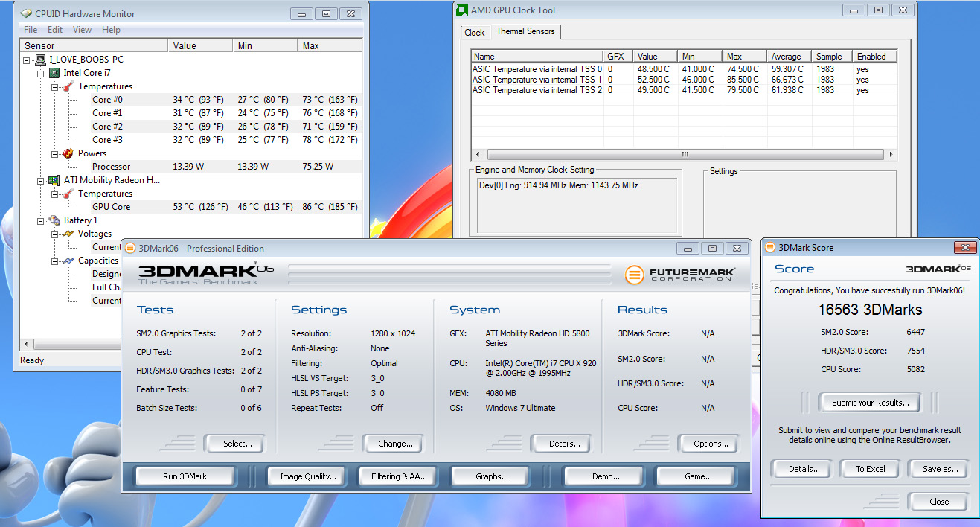The height and width of the screenshot is (527, 980).
Task: Click left arrow of Hardware Monitor horizontal scrollbar
Action: tap(28, 345)
